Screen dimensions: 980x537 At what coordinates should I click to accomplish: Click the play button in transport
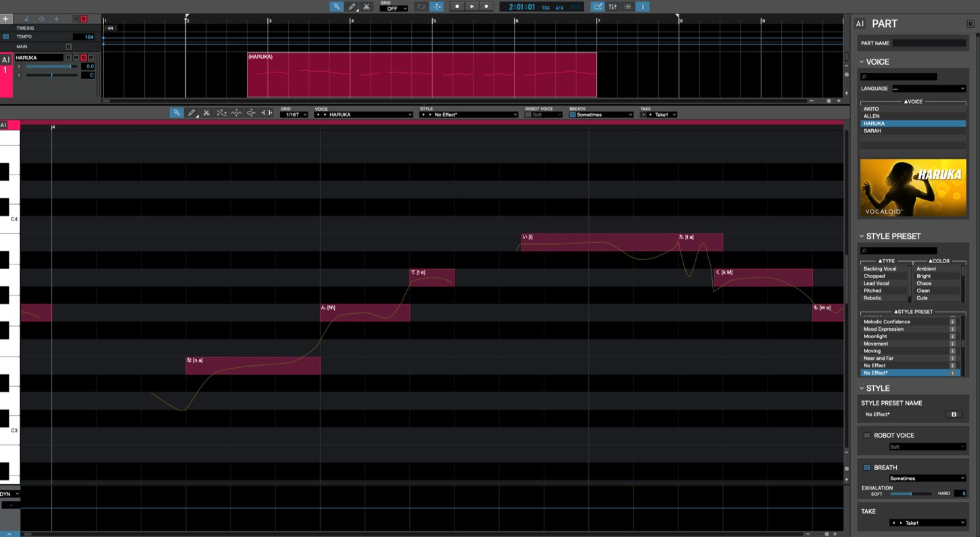click(x=471, y=7)
